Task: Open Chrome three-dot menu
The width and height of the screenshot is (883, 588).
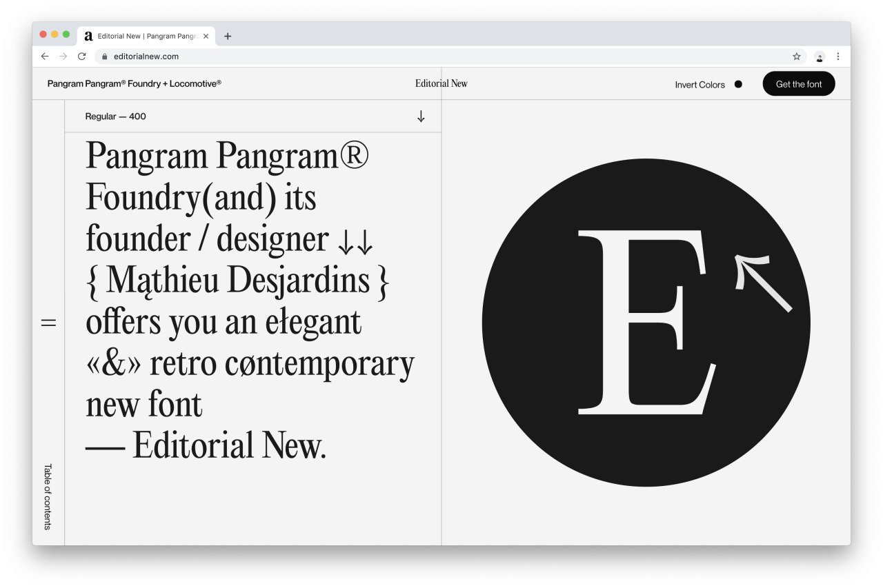Action: click(x=838, y=57)
